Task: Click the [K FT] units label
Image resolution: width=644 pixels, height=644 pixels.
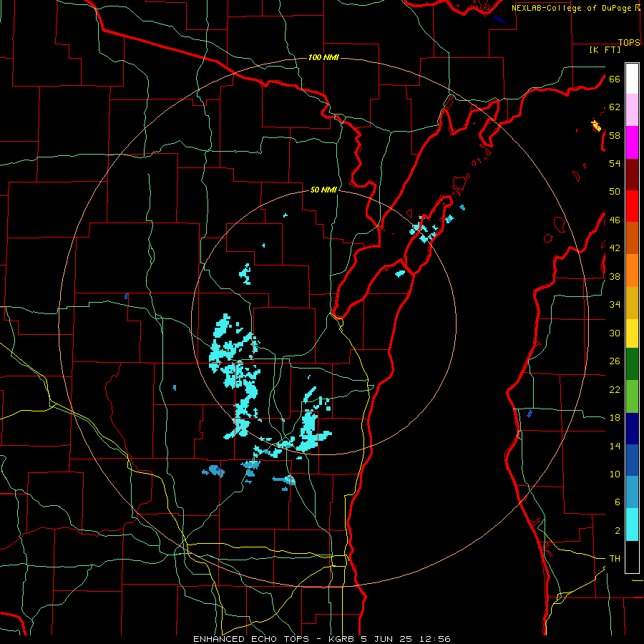Action: 605,50
